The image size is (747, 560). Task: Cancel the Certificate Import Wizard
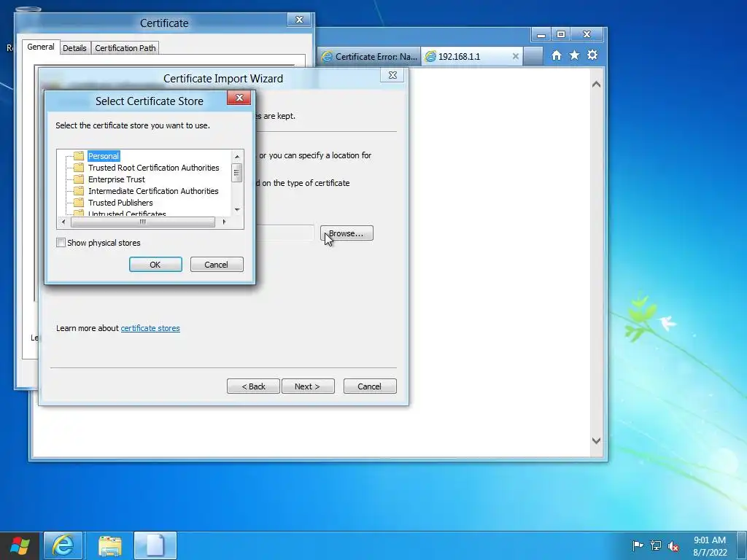(370, 386)
